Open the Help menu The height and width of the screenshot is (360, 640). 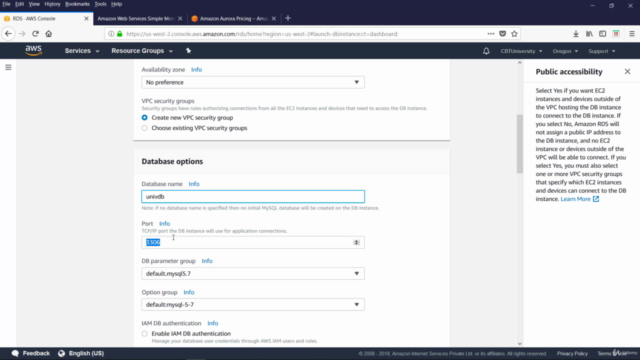pos(116,4)
